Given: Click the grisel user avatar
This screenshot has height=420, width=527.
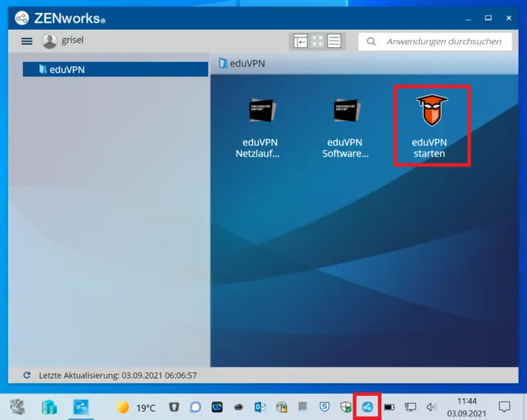Looking at the screenshot, I should click(49, 41).
